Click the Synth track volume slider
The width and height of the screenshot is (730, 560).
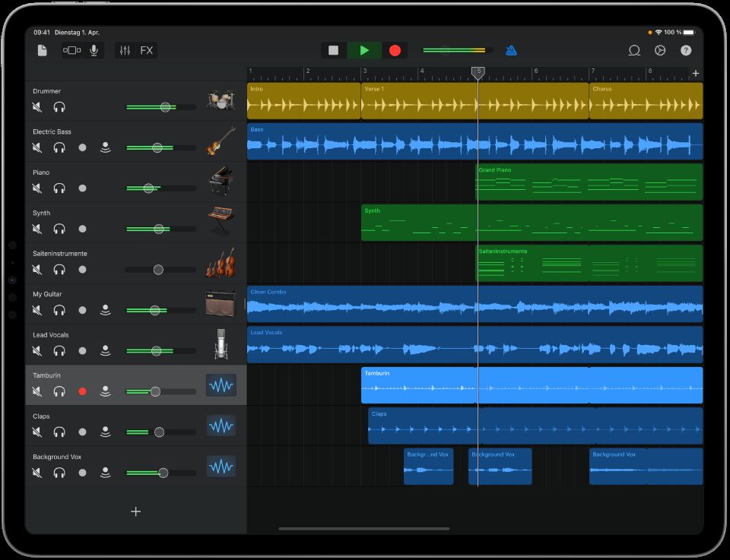[159, 229]
